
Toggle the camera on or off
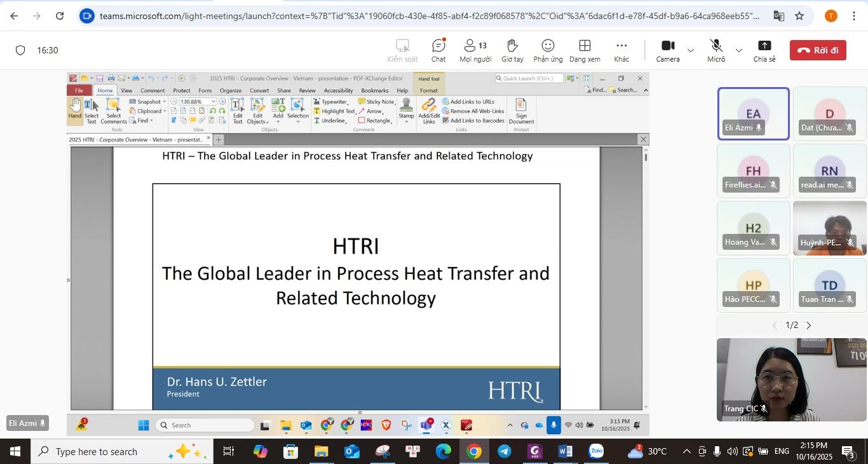667,50
